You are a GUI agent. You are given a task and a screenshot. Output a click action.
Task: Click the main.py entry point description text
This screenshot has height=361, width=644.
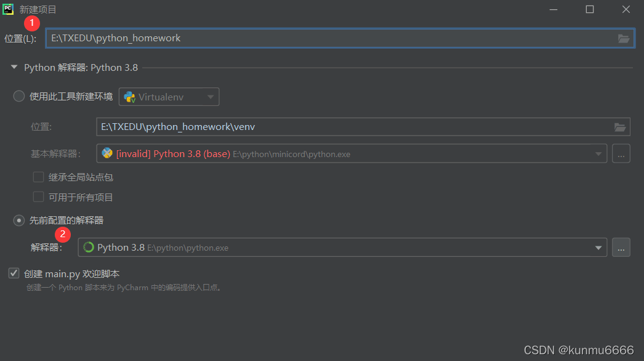tap(125, 288)
